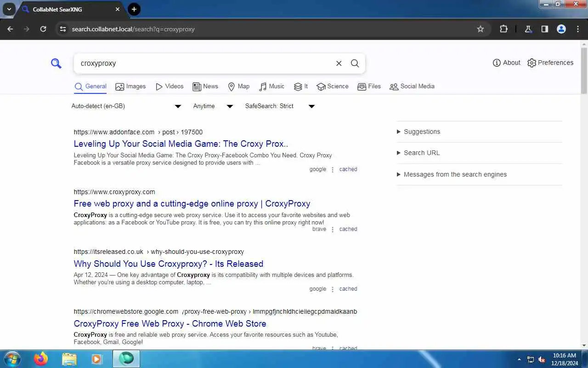Switch to the Social Media tab

(x=412, y=86)
